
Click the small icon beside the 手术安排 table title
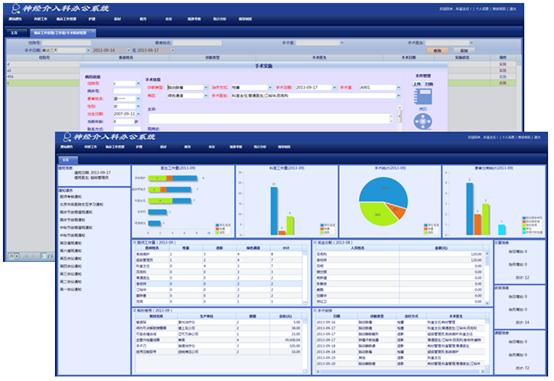(x=314, y=310)
